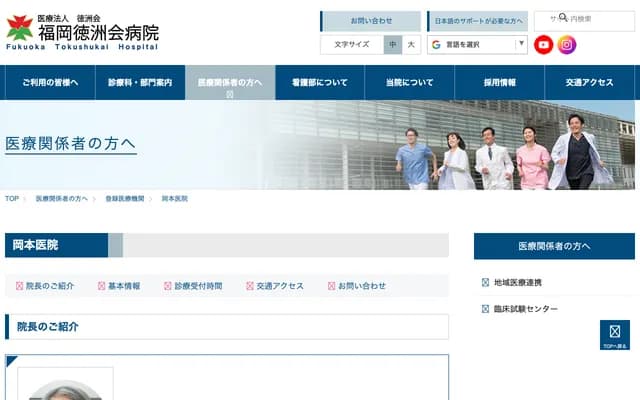Click the TOPへ戻る back-to-top button
Screen dimensions: 640x400
(x=615, y=335)
